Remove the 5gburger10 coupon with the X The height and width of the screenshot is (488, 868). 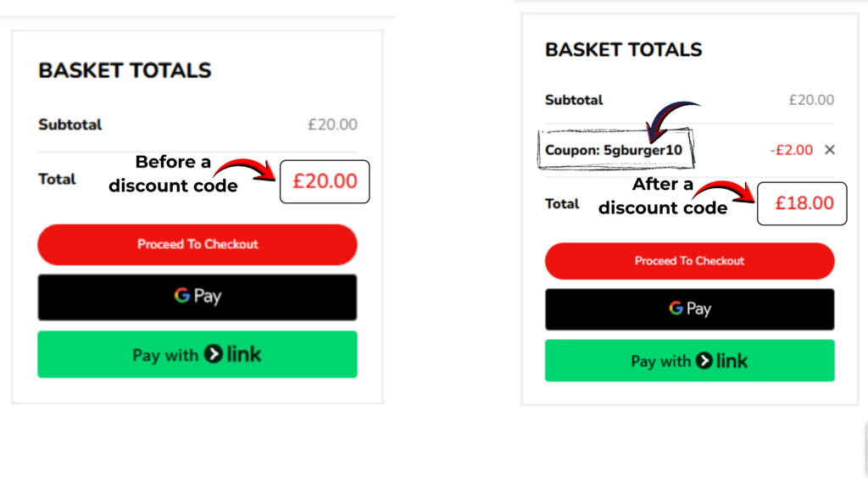830,150
